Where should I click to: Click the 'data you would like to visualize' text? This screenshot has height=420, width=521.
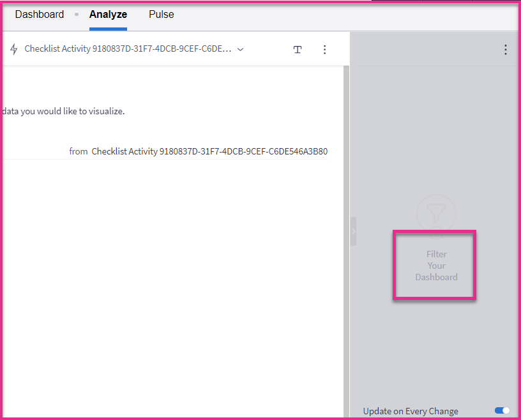[64, 111]
